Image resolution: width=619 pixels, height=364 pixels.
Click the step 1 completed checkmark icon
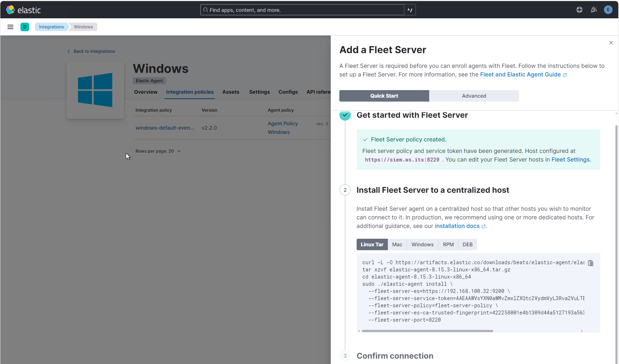pyautogui.click(x=345, y=115)
